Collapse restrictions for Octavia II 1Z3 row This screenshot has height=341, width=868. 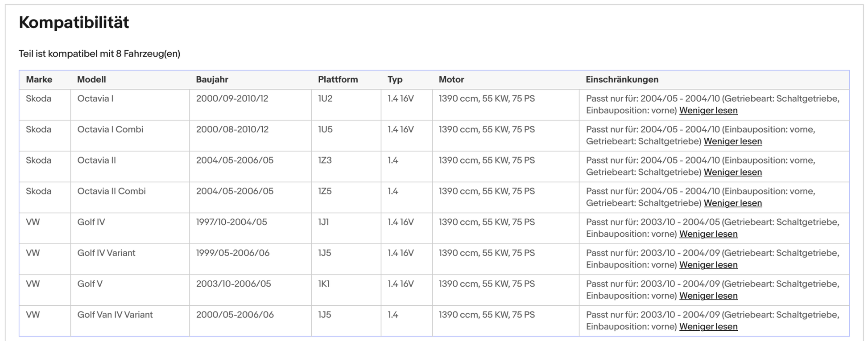pos(732,172)
